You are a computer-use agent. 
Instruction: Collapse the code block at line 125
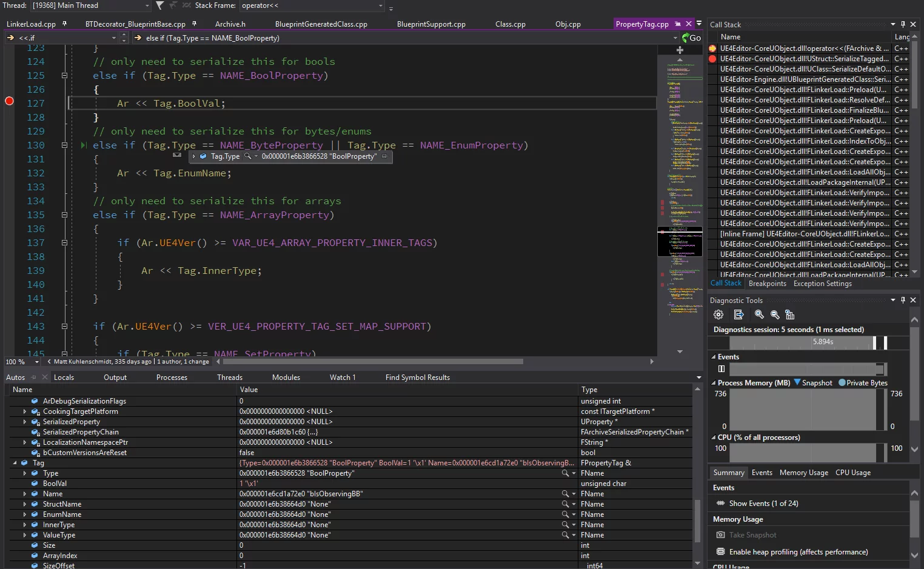point(64,76)
